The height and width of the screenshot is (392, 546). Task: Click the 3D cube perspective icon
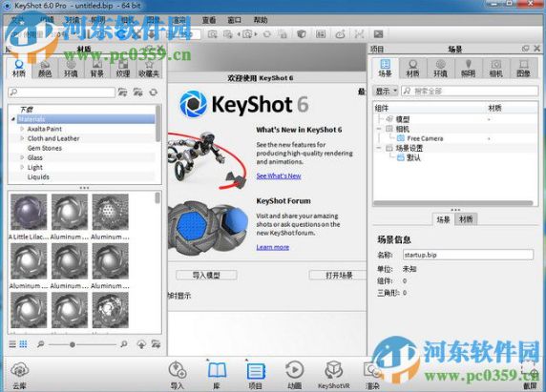(x=302, y=34)
